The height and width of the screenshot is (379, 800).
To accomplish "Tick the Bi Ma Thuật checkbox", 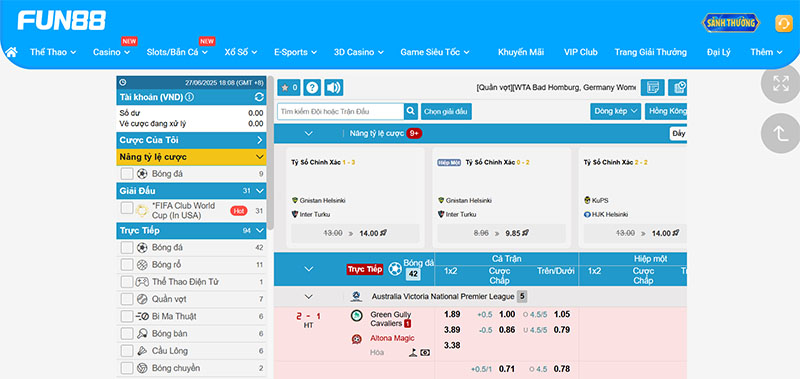I will [127, 317].
